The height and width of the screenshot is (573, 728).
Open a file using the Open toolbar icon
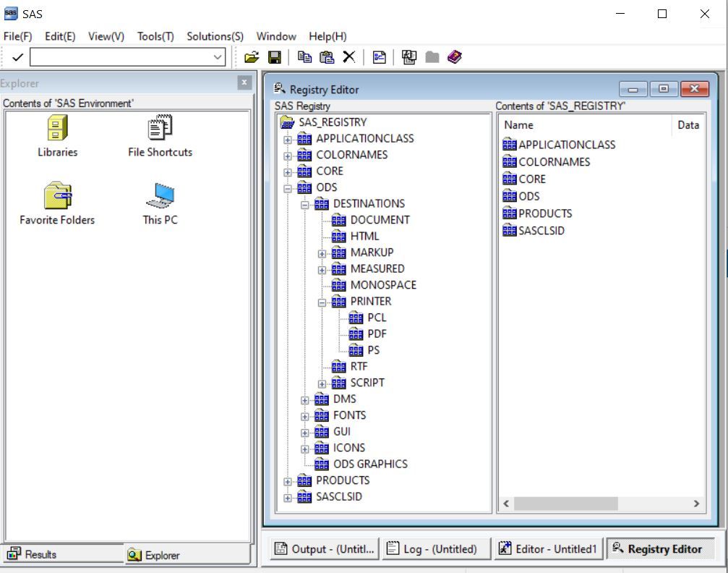click(250, 56)
